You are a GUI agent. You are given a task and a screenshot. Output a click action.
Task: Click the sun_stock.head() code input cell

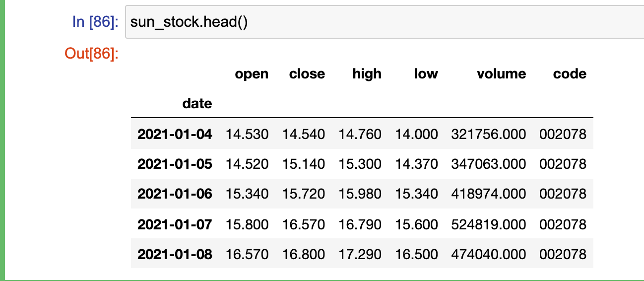(385, 23)
